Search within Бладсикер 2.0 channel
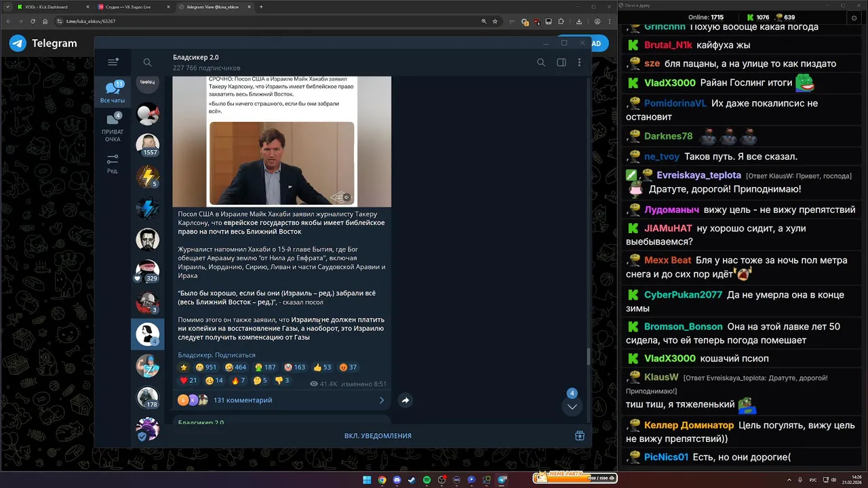This screenshot has width=868, height=488. (x=540, y=62)
